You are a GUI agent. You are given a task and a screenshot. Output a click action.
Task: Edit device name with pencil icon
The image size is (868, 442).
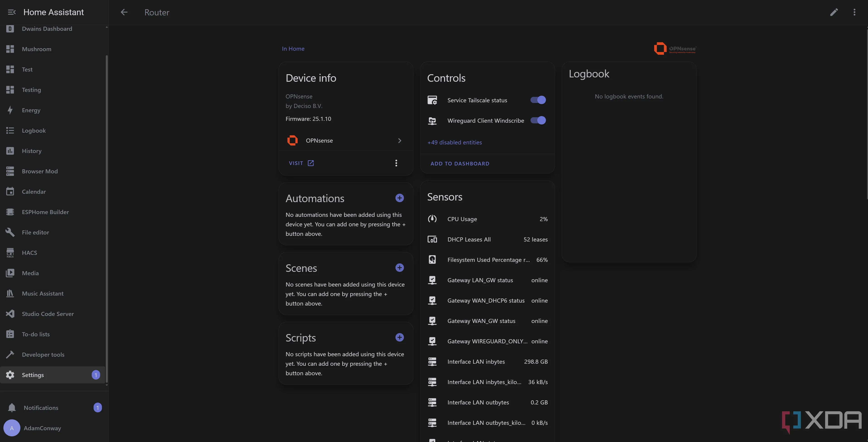tap(834, 12)
